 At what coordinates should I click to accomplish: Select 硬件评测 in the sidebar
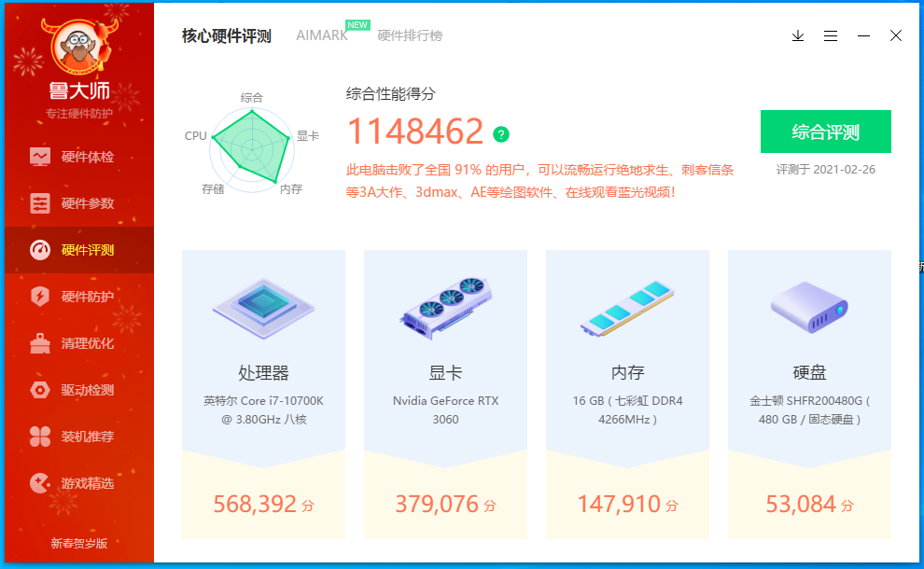(x=79, y=250)
